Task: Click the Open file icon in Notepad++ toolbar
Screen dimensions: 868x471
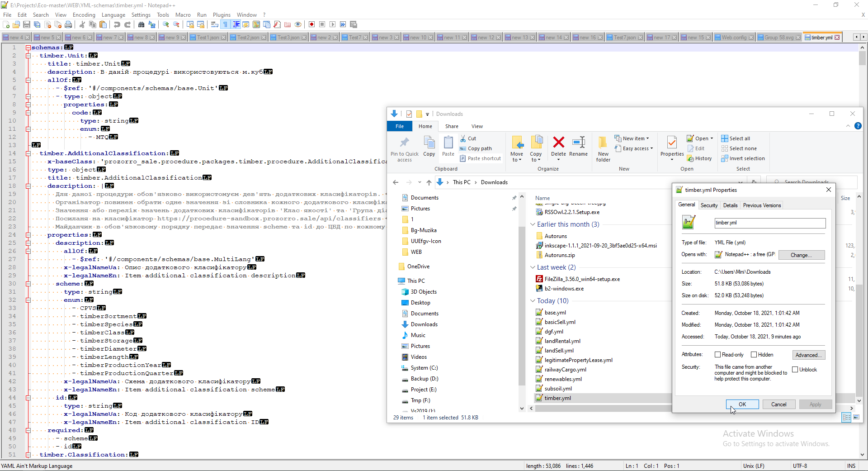Action: coord(16,24)
